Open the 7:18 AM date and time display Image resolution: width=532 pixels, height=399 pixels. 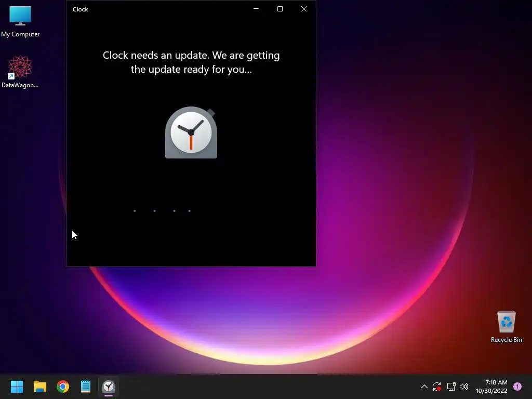[491, 387]
